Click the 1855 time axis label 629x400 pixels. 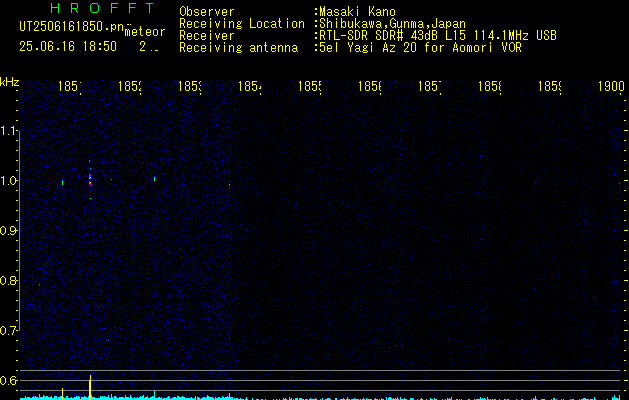309,86
